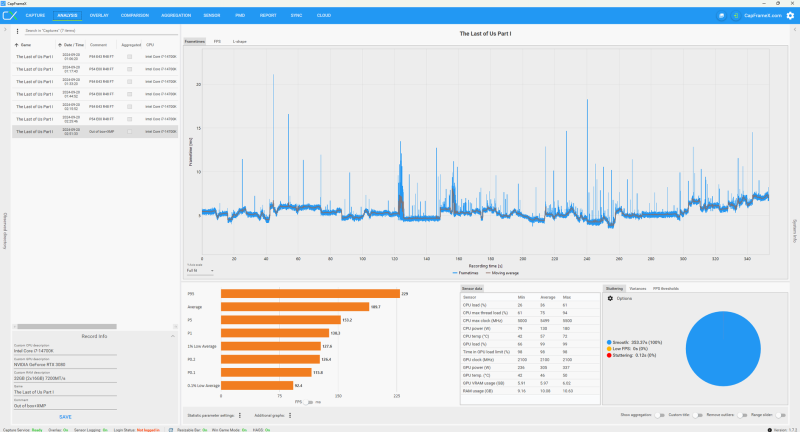
Task: Open Stuttering Options gear icon
Action: coord(610,298)
